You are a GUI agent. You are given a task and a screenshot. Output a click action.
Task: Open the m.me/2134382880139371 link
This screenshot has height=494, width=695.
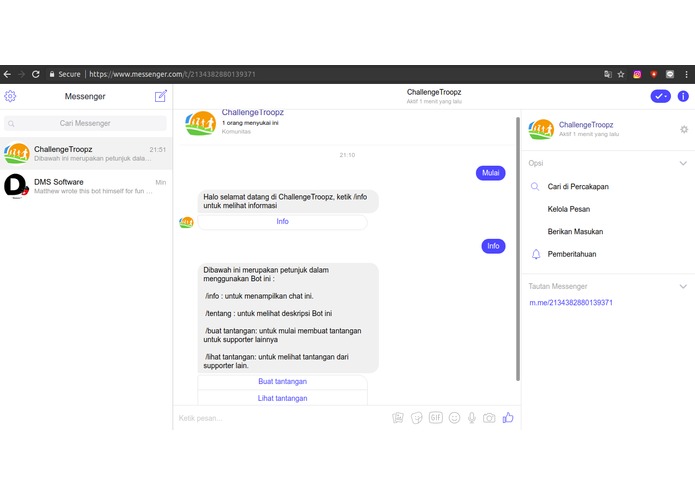[571, 303]
